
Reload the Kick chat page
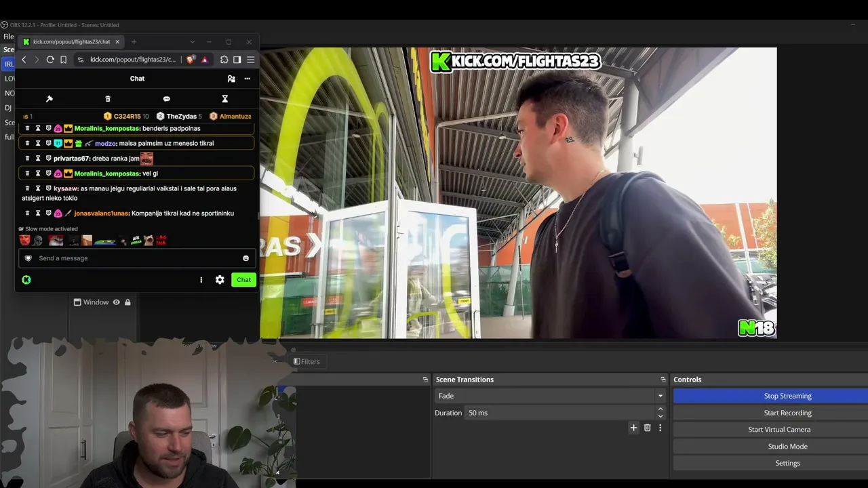pyautogui.click(x=50, y=60)
